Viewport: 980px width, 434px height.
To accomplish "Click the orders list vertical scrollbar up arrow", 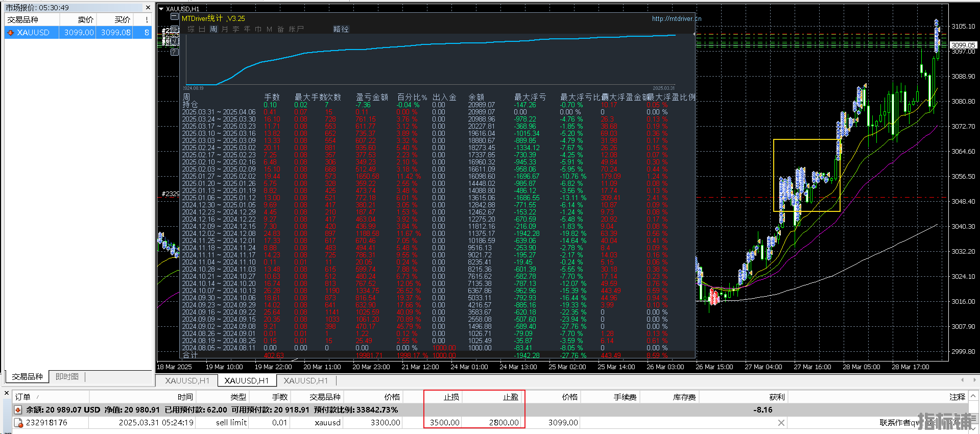I will coord(973,396).
